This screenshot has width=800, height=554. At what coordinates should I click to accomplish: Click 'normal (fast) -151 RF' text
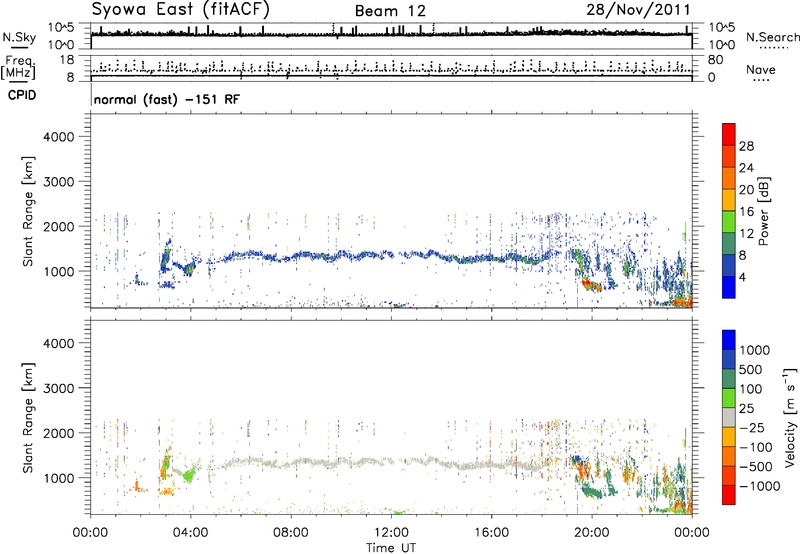point(167,99)
